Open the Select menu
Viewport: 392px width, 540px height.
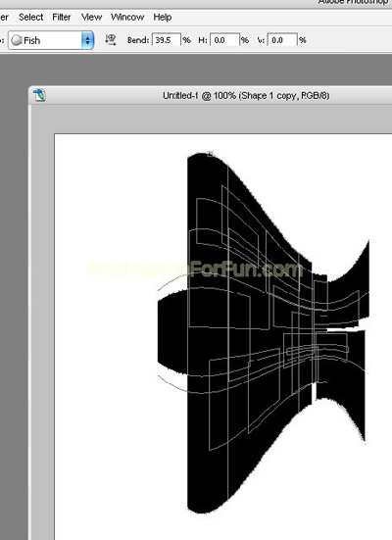coord(30,18)
